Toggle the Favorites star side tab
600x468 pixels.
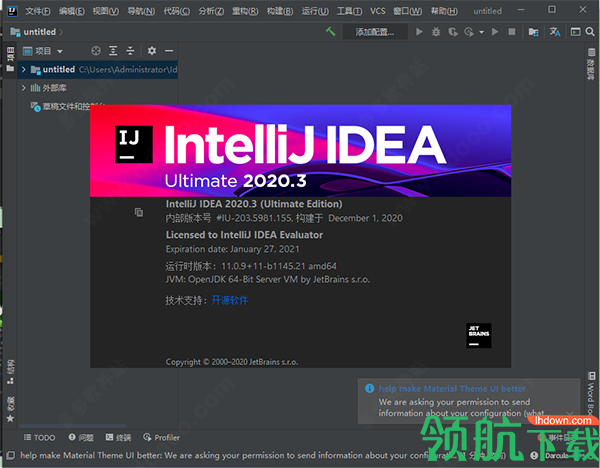(x=10, y=410)
